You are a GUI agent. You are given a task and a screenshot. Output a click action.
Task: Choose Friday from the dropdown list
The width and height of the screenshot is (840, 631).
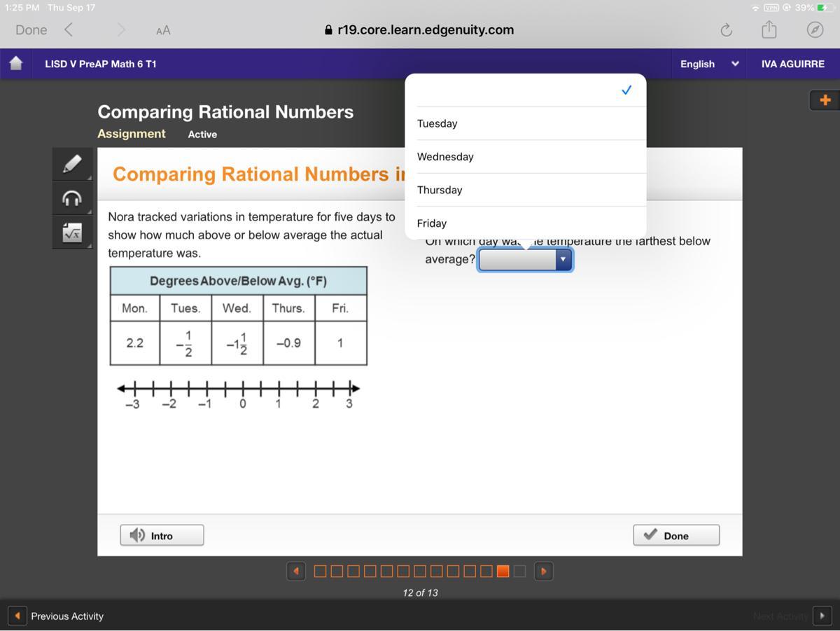(x=526, y=223)
